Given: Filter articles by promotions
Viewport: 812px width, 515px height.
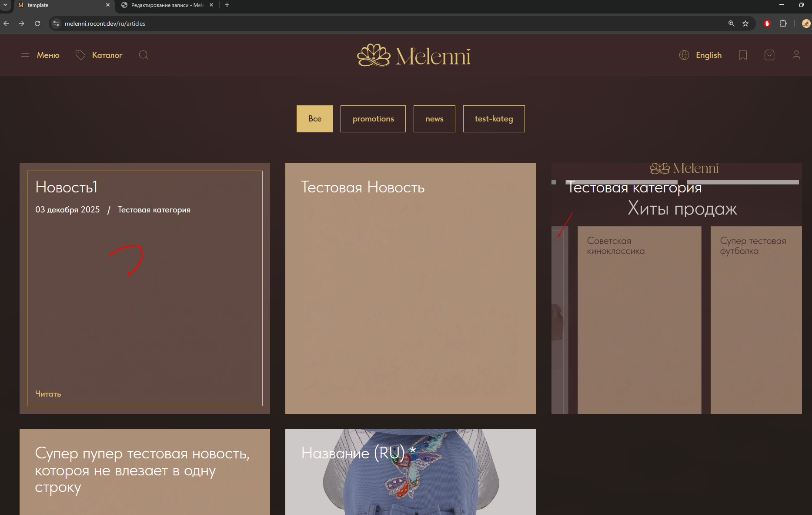Looking at the screenshot, I should click(x=373, y=119).
